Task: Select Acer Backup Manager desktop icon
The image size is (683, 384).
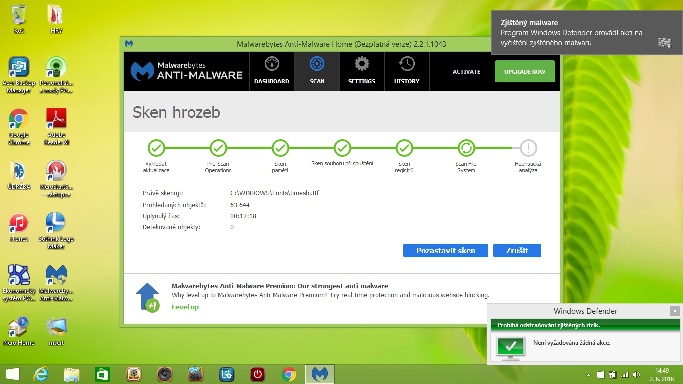Action: click(19, 75)
